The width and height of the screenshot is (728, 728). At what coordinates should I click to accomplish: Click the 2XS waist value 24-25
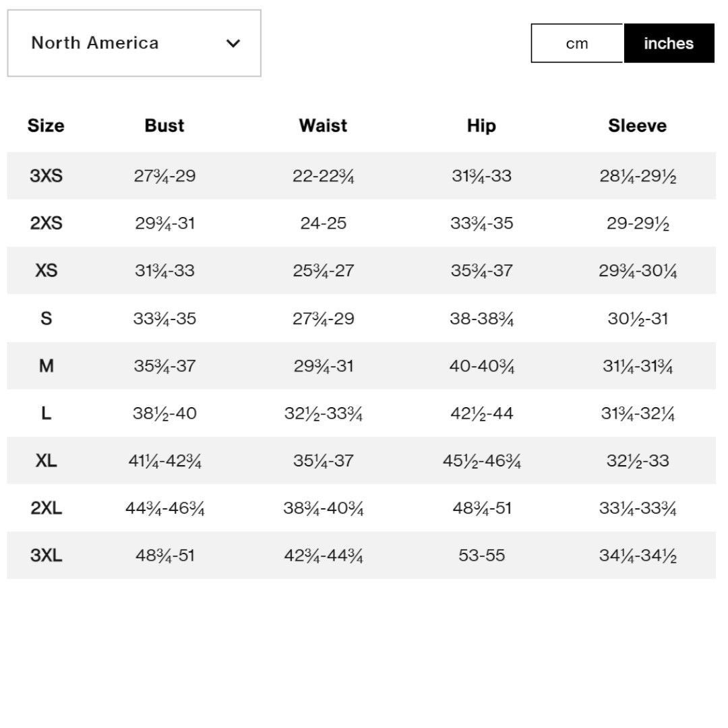(x=323, y=223)
